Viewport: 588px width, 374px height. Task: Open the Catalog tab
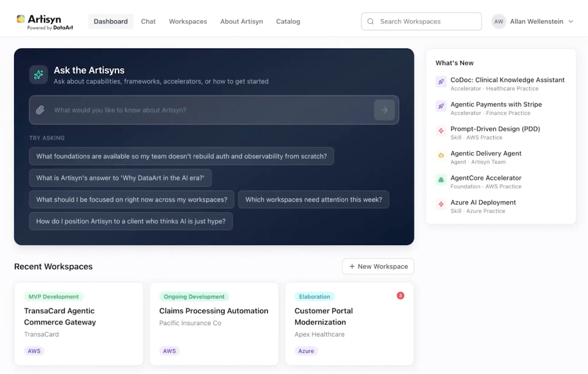288,21
